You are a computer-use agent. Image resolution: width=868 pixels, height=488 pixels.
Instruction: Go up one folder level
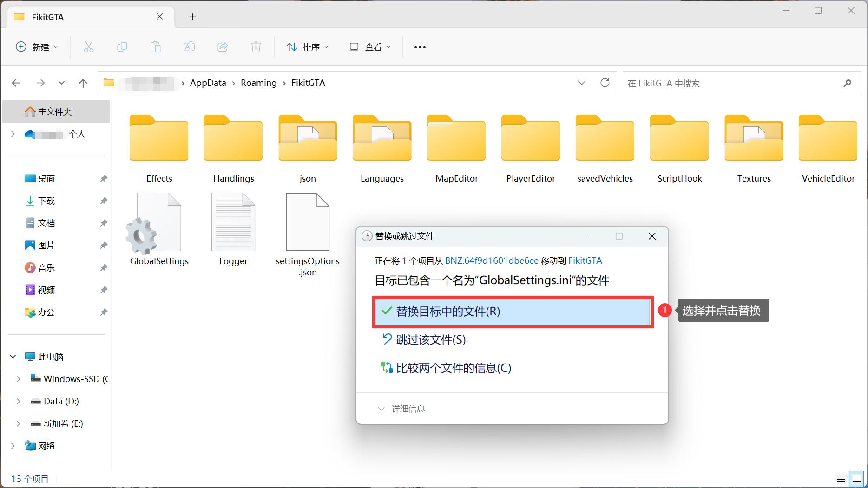[83, 83]
